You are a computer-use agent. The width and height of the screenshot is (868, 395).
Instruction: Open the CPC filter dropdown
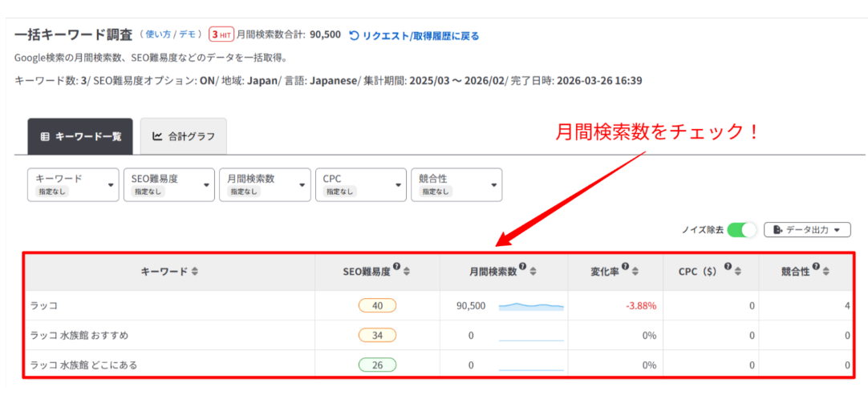click(361, 185)
